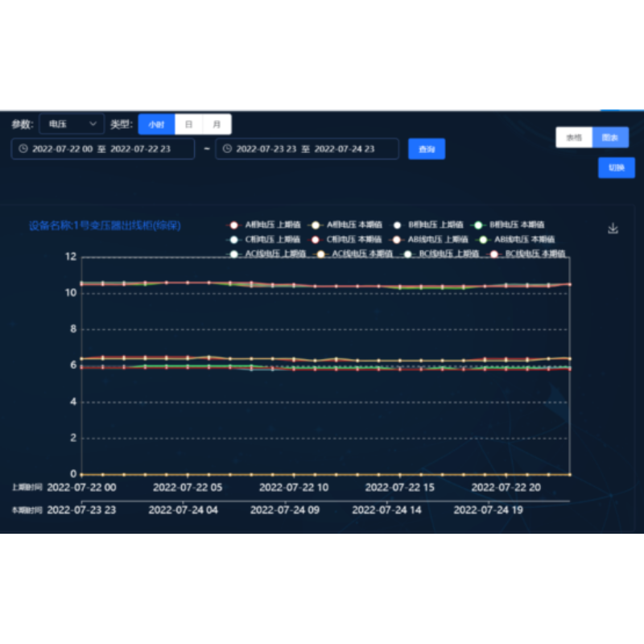Select the 日 type tab

click(189, 124)
